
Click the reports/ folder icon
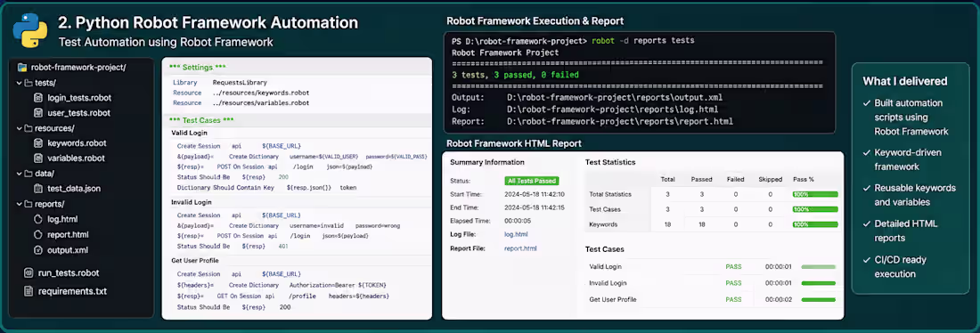coord(29,204)
